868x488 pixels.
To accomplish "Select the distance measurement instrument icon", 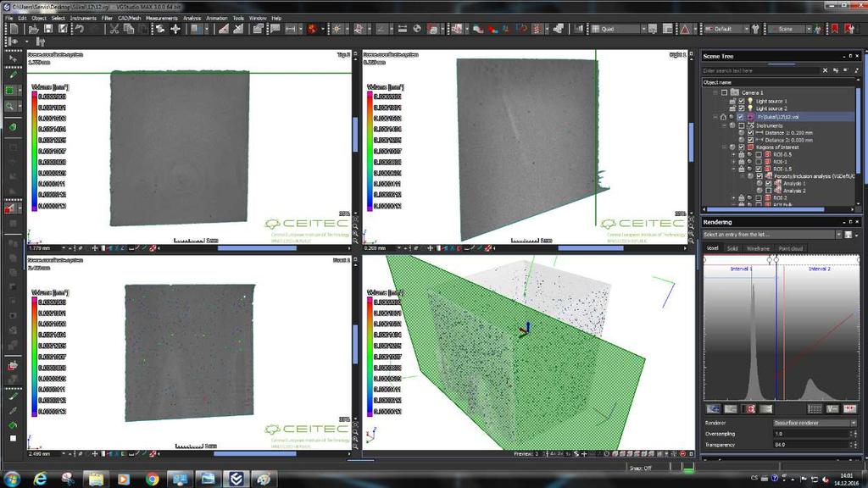I will [x=290, y=29].
